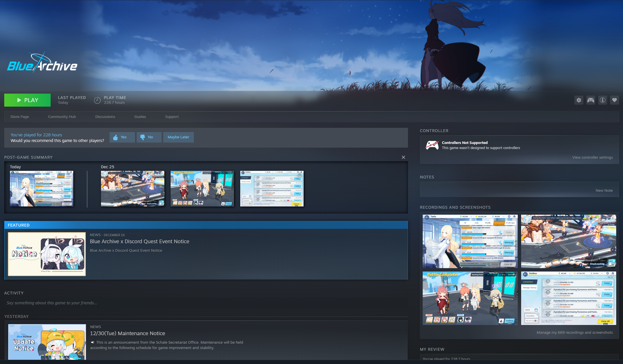Image resolution: width=623 pixels, height=364 pixels.
Task: Click the play time clock icon
Action: pyautogui.click(x=97, y=100)
